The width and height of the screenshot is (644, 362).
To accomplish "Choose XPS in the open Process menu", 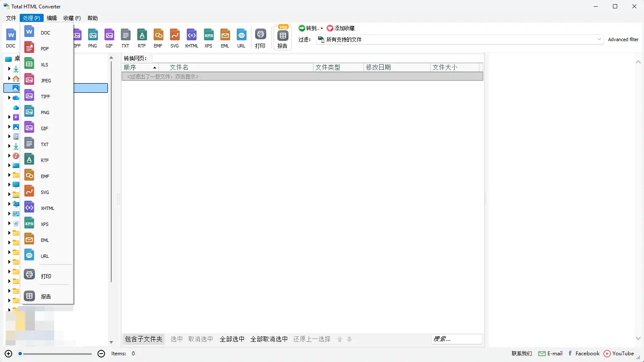I will (x=47, y=224).
